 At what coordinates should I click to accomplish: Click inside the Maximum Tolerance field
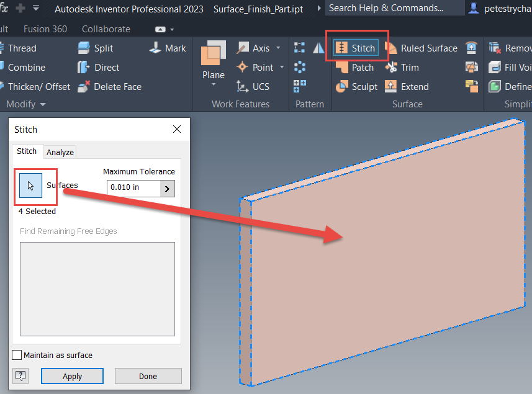click(x=130, y=188)
